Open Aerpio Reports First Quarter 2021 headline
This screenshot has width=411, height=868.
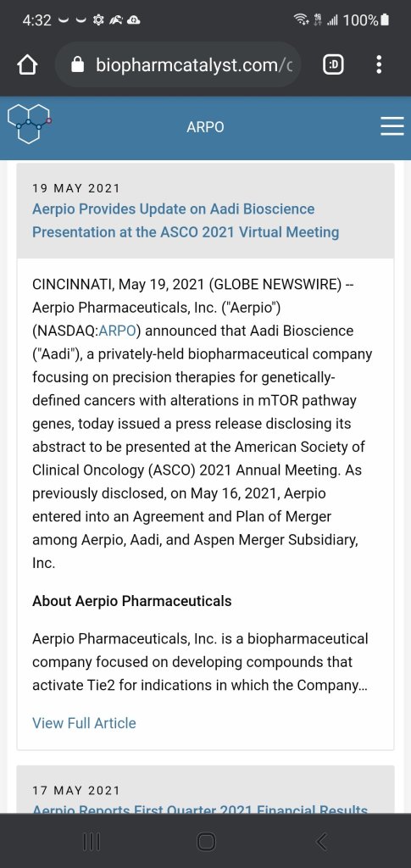point(200,808)
